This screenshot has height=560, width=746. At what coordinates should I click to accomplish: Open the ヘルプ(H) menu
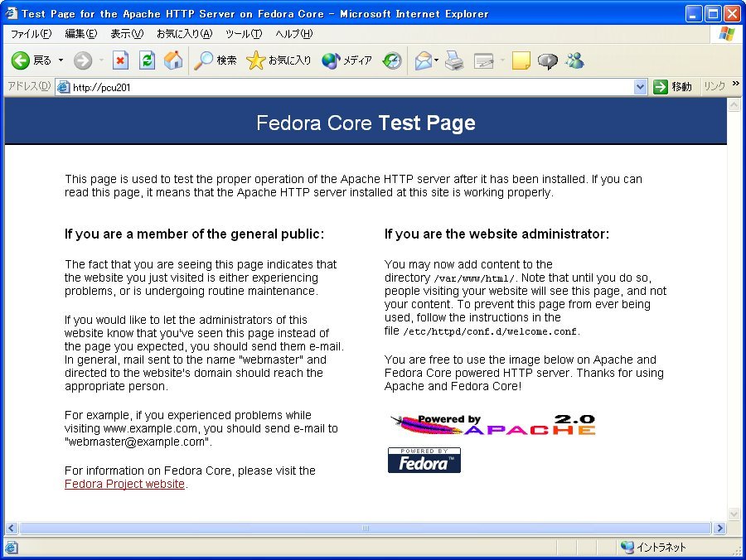294,34
